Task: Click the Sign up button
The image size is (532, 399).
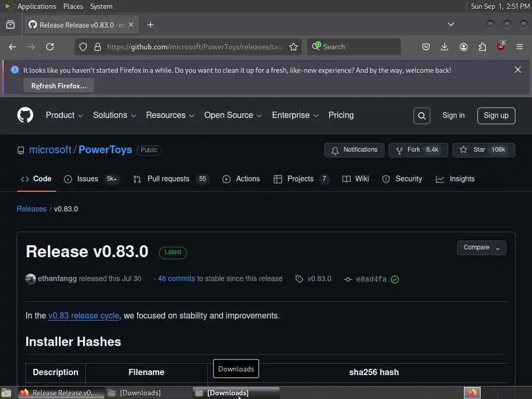Action: [496, 116]
